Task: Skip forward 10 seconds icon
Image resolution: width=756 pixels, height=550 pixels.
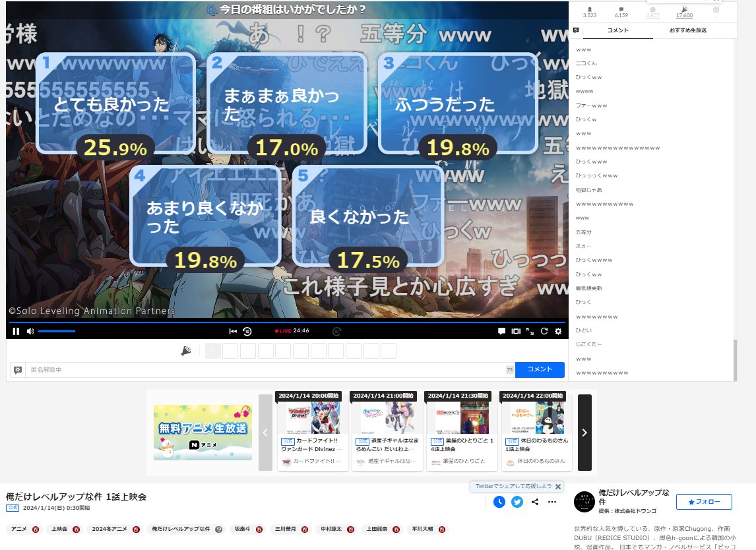Action: pos(337,331)
